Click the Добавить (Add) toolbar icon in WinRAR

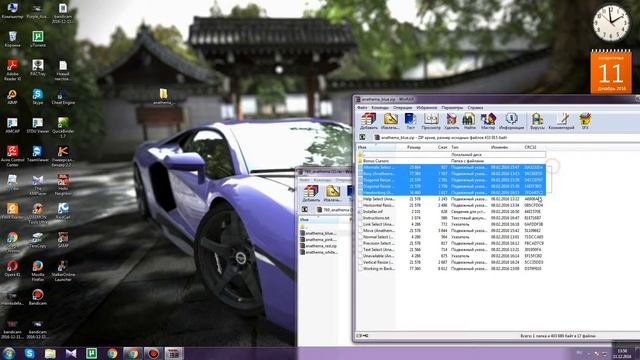pos(369,121)
